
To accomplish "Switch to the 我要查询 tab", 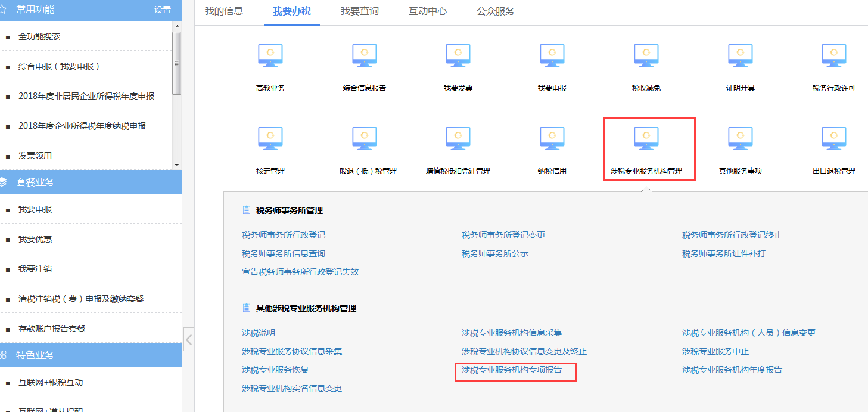I will coord(360,11).
